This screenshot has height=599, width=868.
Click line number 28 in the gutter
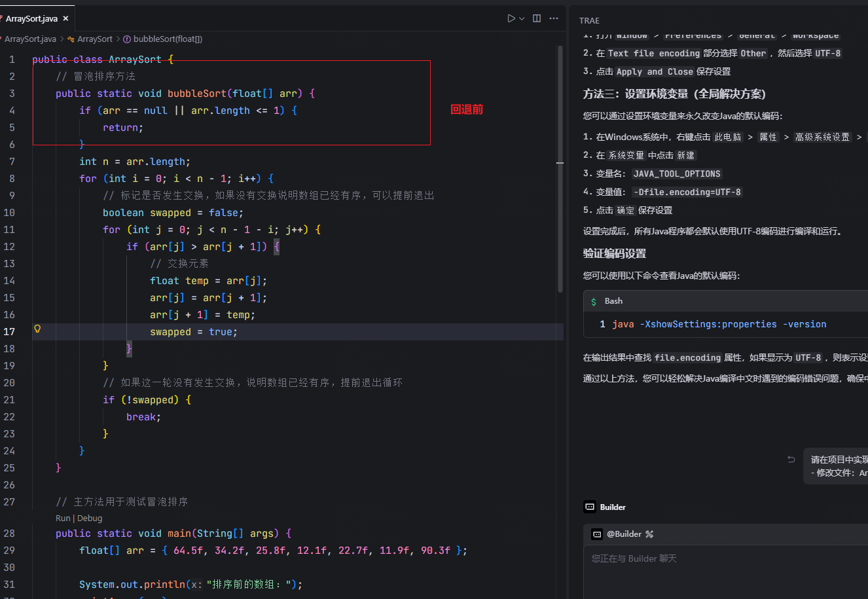pyautogui.click(x=9, y=534)
